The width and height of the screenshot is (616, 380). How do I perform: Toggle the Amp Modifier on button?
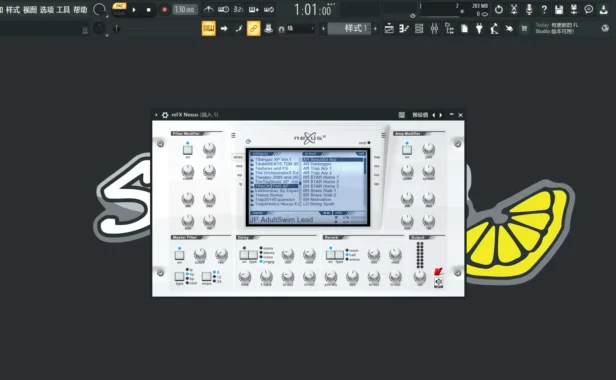[x=407, y=150]
